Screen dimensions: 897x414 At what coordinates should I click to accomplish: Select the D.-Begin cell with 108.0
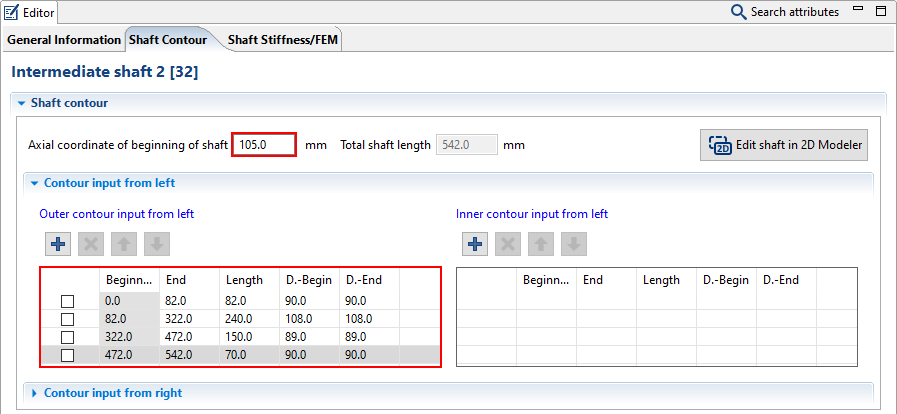point(308,319)
